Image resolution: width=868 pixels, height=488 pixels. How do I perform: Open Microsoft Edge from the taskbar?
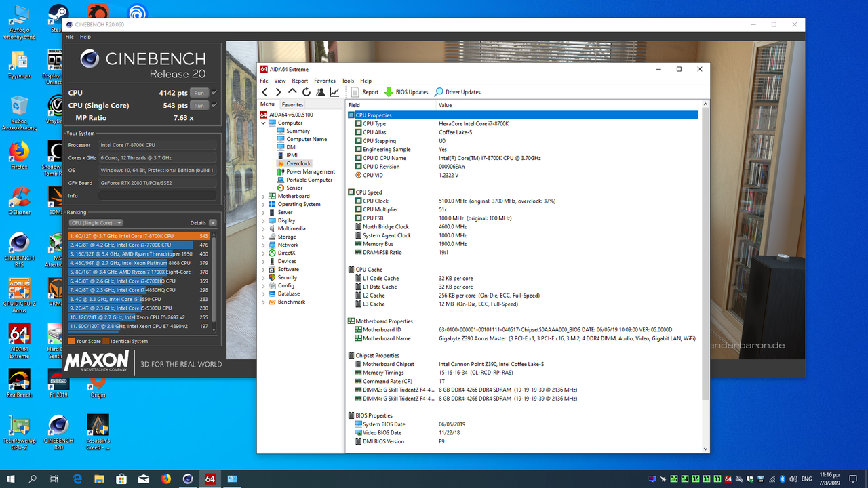tap(77, 479)
